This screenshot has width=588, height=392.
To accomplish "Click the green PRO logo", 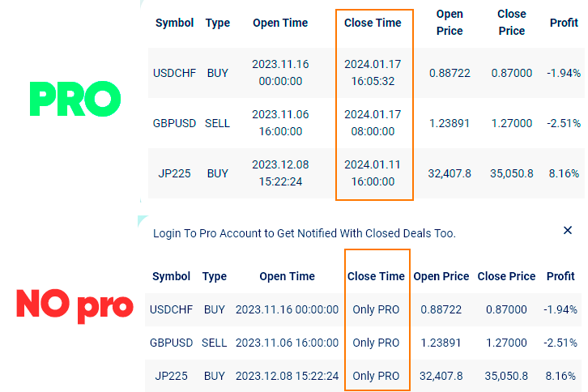I will [75, 99].
